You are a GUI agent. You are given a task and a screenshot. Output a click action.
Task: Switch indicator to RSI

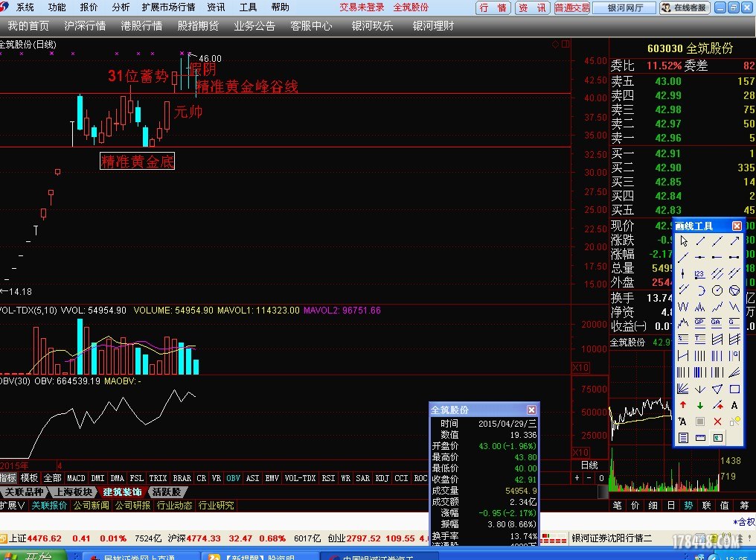click(328, 478)
